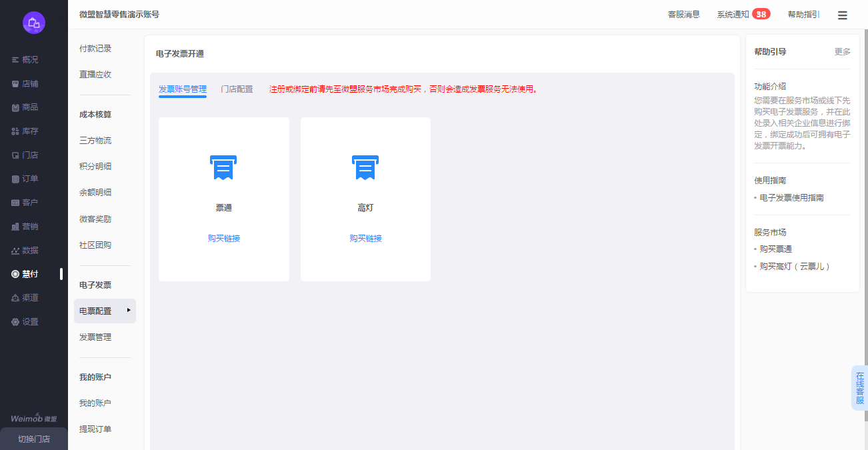Click 购买链接 under 票通
The image size is (868, 450).
coord(224,239)
